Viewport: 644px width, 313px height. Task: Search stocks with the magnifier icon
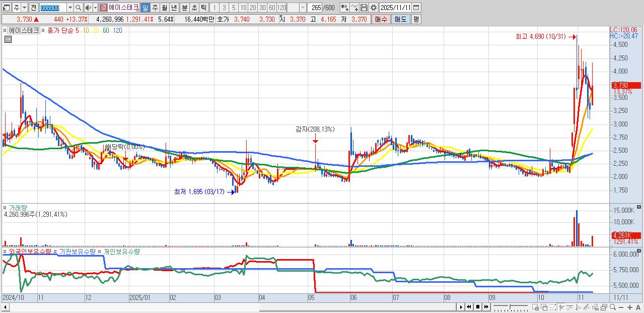click(x=79, y=8)
